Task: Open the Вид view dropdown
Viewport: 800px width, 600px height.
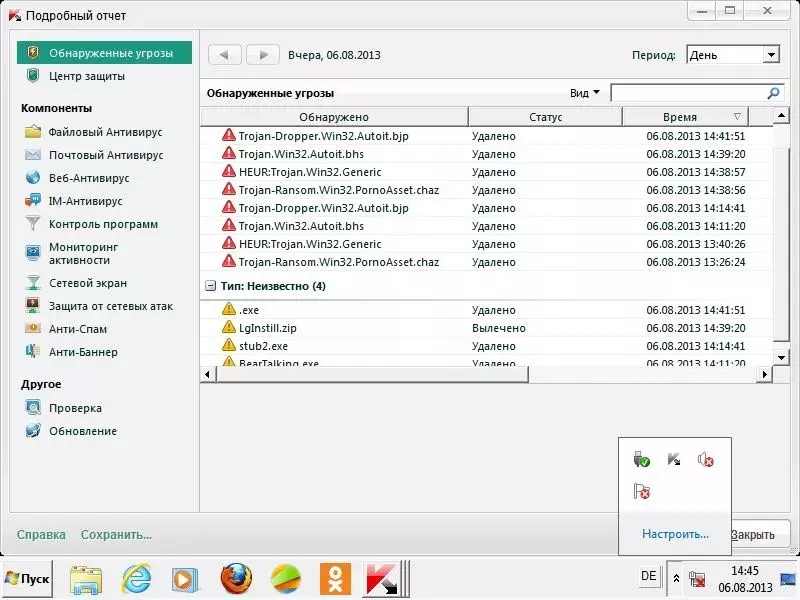Action: [x=585, y=93]
